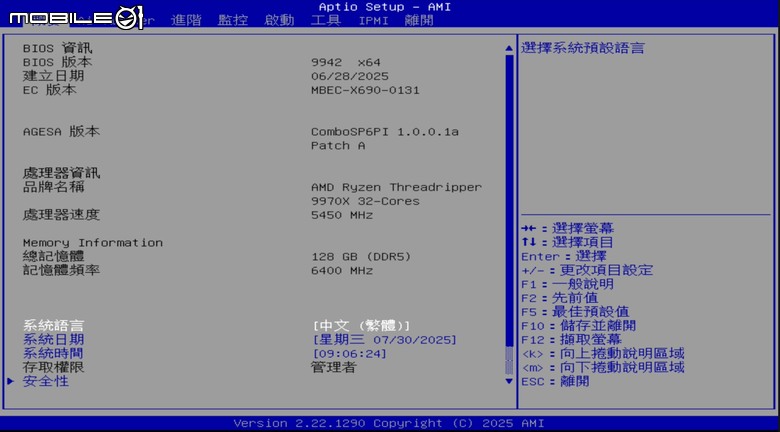Select the 系統語言 label row
Viewport: 780px width, 432px height.
point(53,326)
